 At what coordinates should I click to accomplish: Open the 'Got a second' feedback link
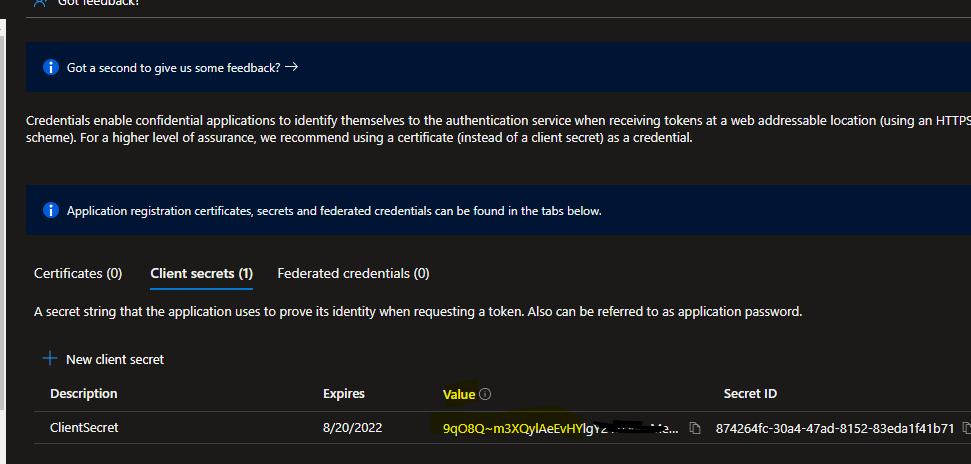point(173,68)
